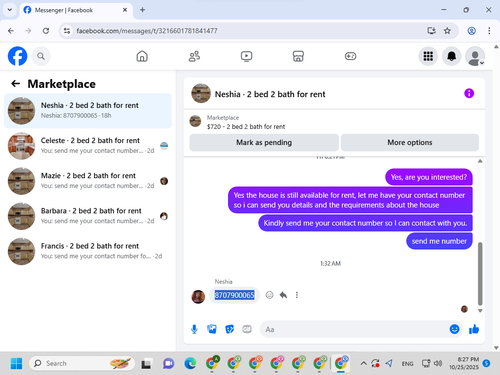Screen dimensions: 500x375
Task: Send a thumbs-up like
Action: tap(474, 329)
